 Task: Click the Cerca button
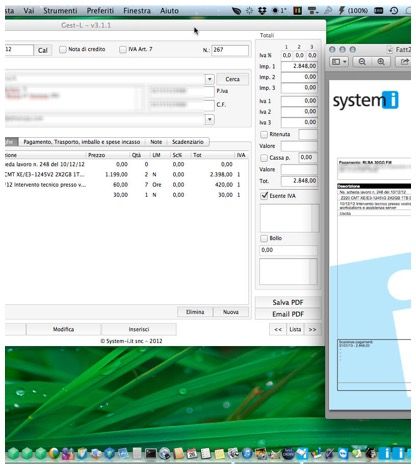[x=232, y=79]
